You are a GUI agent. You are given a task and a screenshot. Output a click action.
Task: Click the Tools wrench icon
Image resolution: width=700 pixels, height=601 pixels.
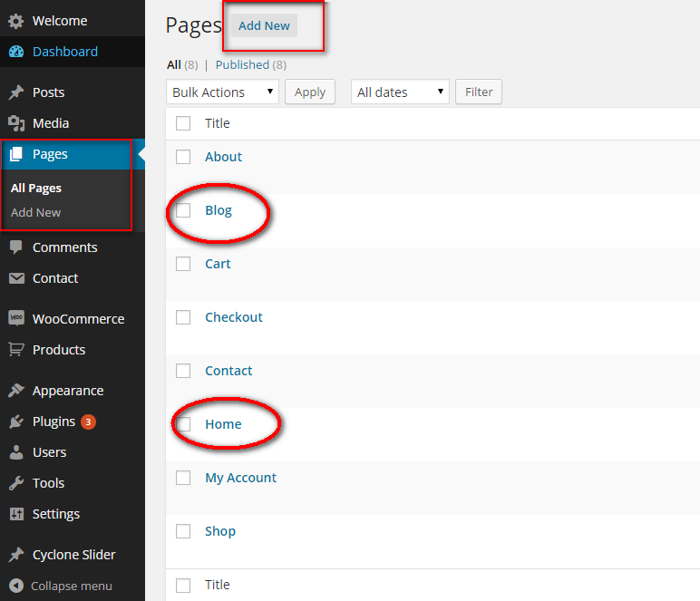click(16, 483)
